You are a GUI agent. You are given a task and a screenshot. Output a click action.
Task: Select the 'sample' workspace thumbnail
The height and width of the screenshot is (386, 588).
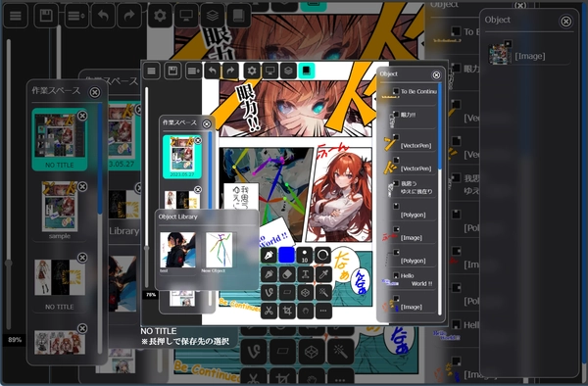tap(60, 207)
